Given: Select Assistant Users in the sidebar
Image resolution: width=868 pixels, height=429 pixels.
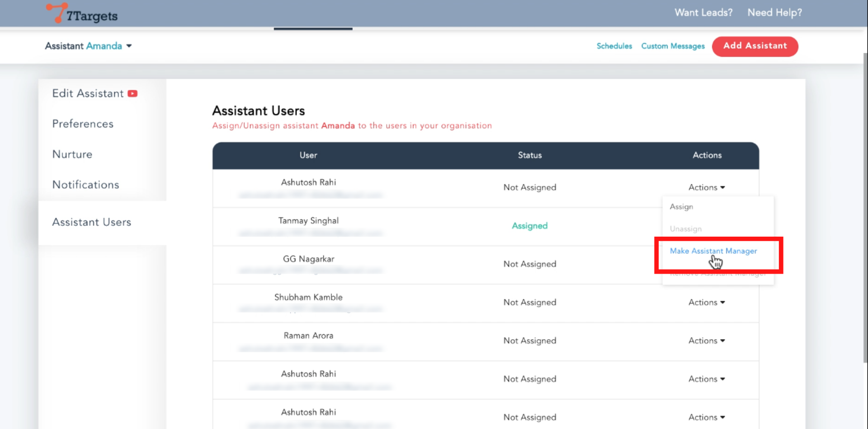Looking at the screenshot, I should (92, 222).
